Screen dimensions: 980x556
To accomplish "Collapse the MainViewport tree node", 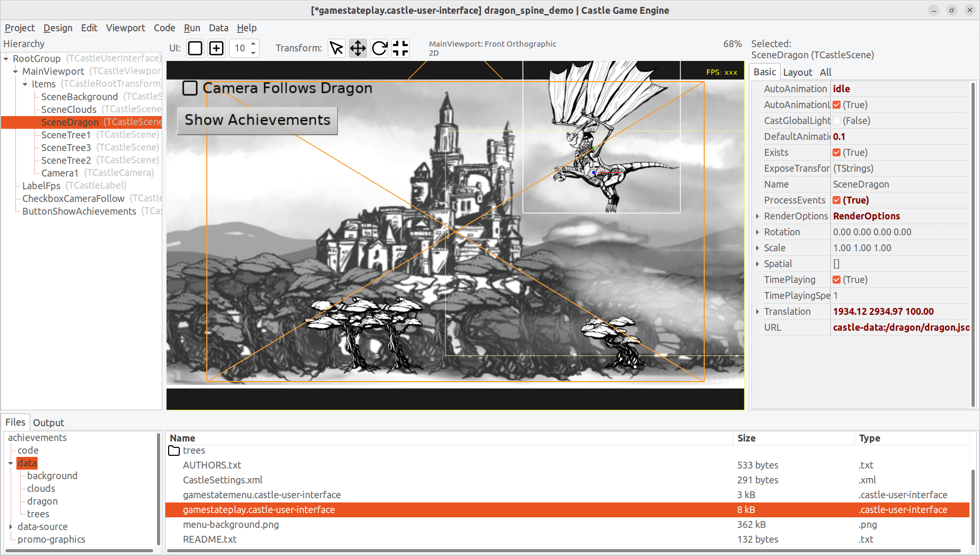I will (15, 71).
